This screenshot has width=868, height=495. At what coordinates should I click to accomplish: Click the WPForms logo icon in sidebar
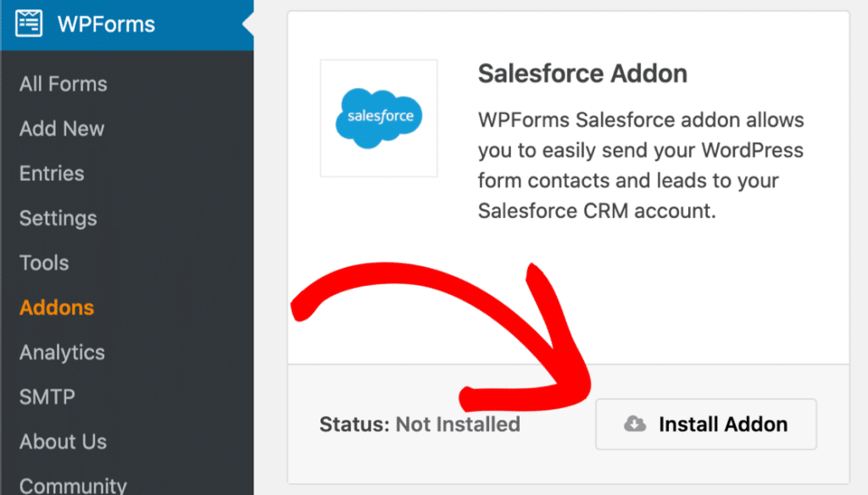30,24
